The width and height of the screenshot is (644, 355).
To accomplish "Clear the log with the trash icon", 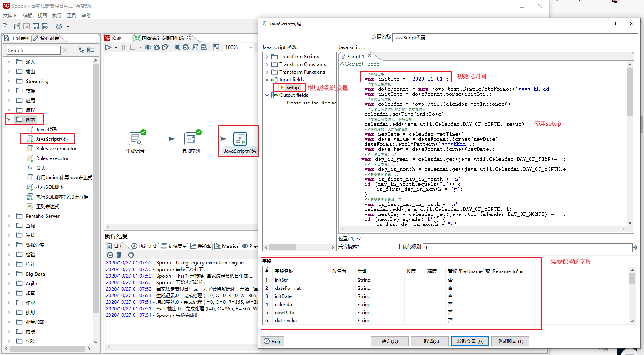I will 119,255.
